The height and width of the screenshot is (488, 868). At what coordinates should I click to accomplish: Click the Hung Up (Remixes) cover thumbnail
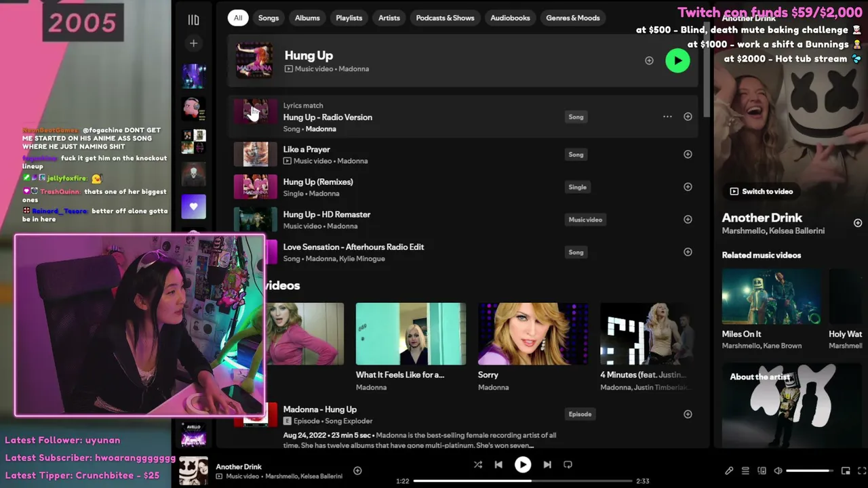point(256,187)
